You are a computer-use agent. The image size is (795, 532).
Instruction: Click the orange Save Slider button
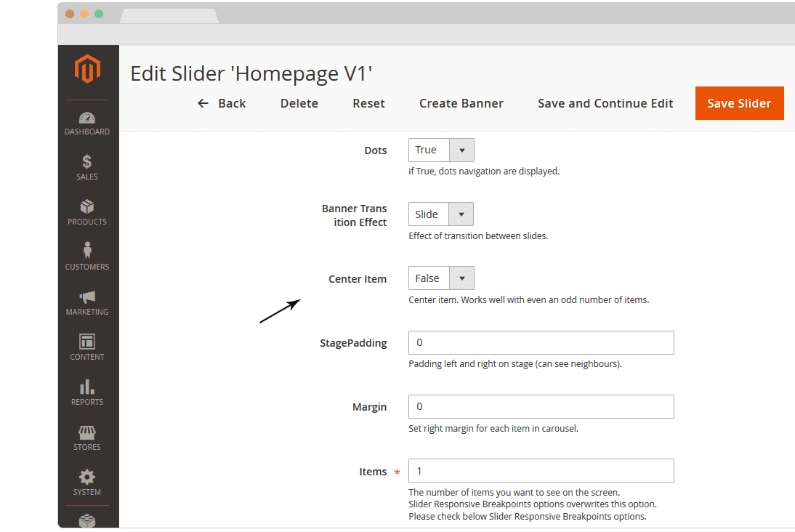tap(739, 103)
